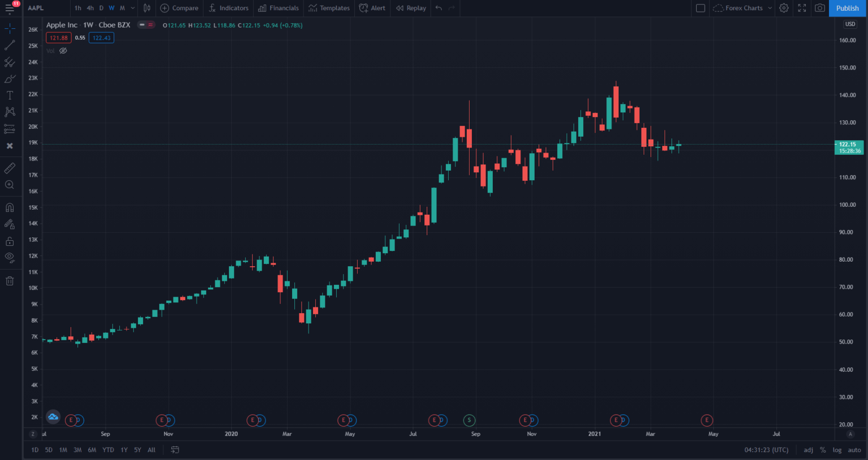Enable Magnet mode
This screenshot has width=868, height=460.
coord(10,207)
